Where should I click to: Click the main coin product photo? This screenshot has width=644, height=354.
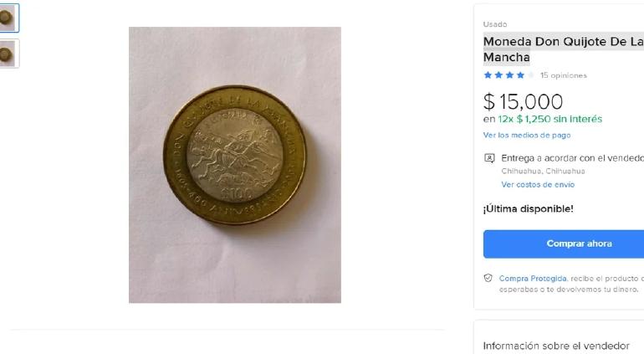tap(235, 165)
